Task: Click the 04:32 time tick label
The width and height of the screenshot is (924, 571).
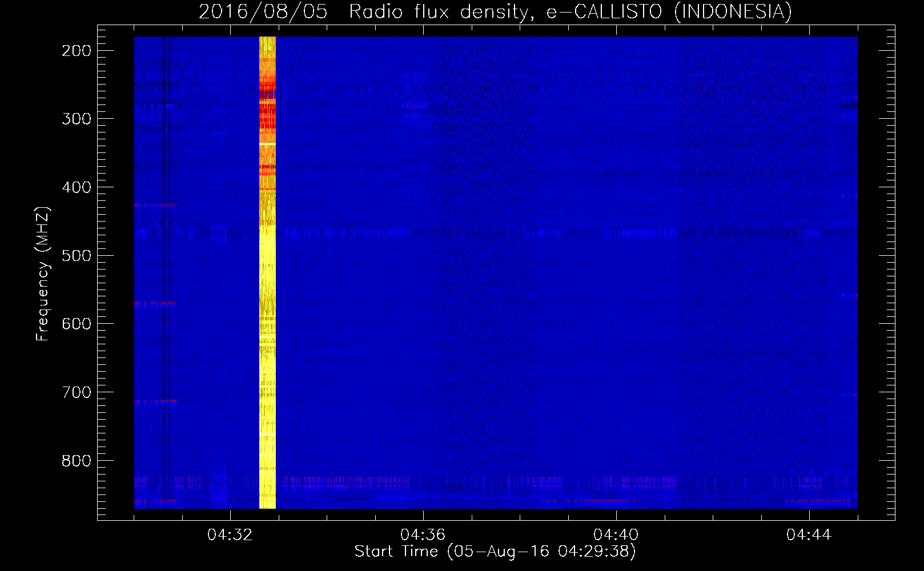Action: click(230, 535)
